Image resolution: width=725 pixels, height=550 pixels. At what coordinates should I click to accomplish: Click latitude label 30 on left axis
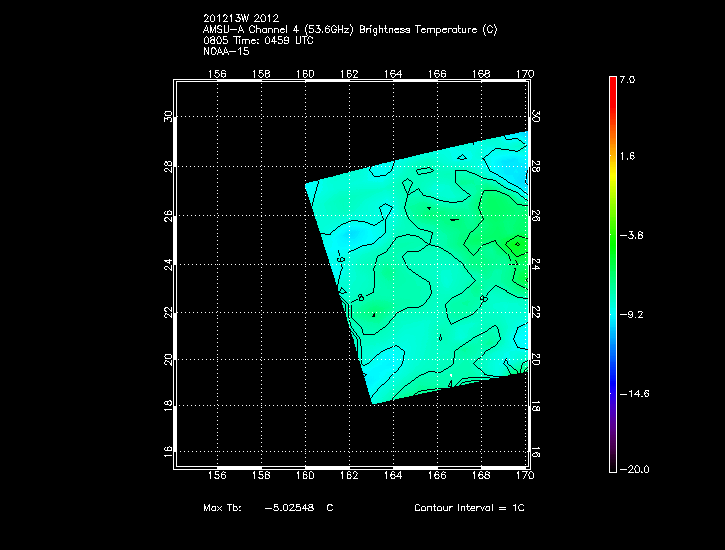[168, 116]
